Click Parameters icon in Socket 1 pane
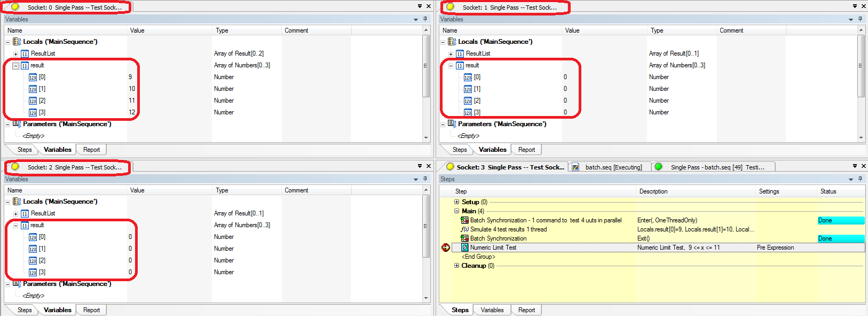The height and width of the screenshot is (317, 868). coord(452,124)
